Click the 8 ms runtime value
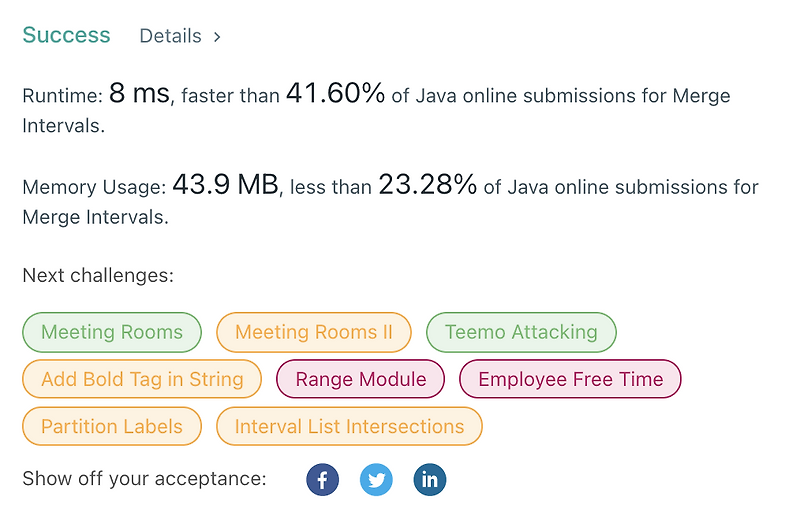 [x=139, y=95]
